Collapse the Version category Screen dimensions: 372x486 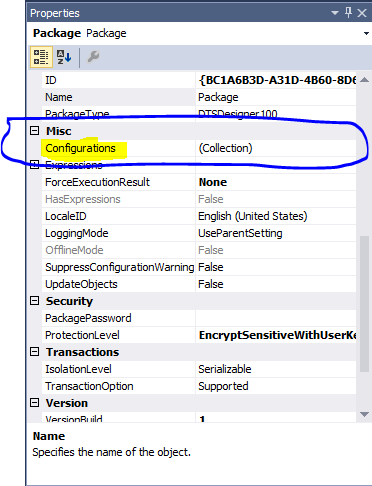[35, 403]
